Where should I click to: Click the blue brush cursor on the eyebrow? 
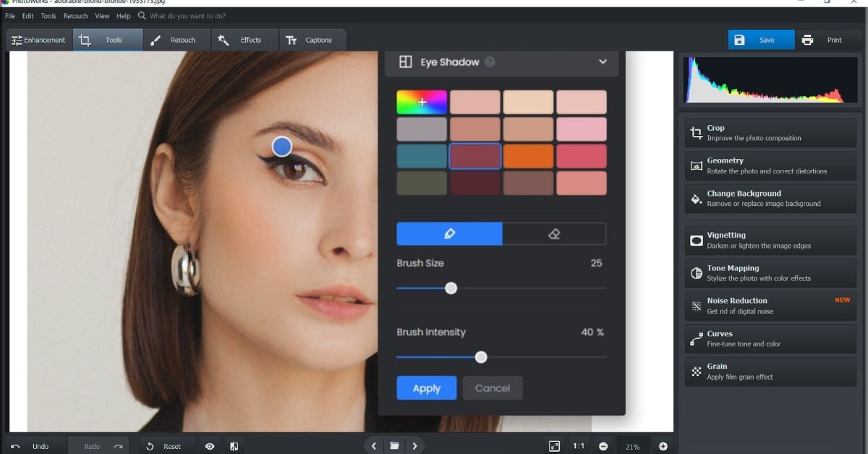(x=281, y=147)
